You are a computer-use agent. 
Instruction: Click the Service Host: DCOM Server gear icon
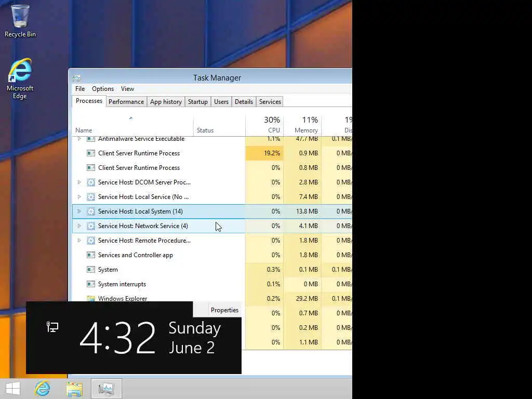(x=90, y=182)
